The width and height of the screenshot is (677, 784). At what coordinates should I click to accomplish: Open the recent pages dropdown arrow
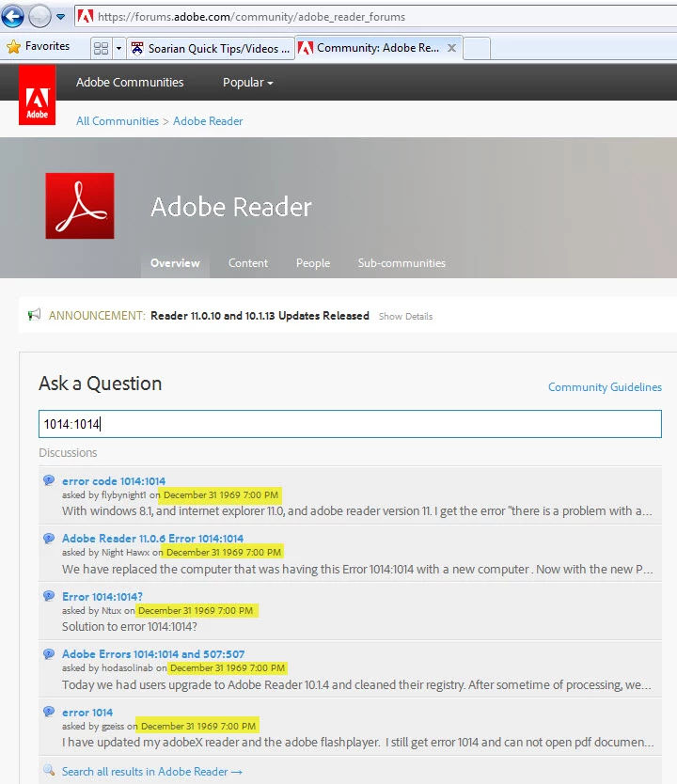pos(60,17)
